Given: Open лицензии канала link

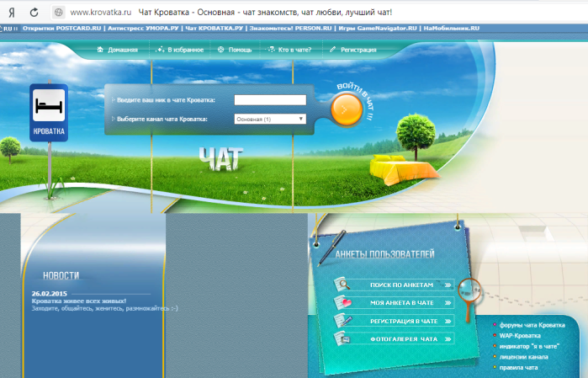Looking at the screenshot, I should coord(524,357).
